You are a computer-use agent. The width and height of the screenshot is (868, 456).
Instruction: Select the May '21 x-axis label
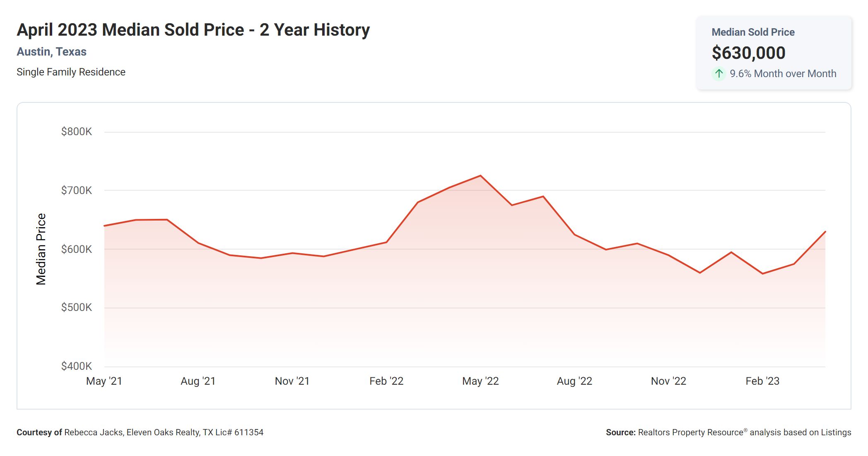(x=104, y=381)
